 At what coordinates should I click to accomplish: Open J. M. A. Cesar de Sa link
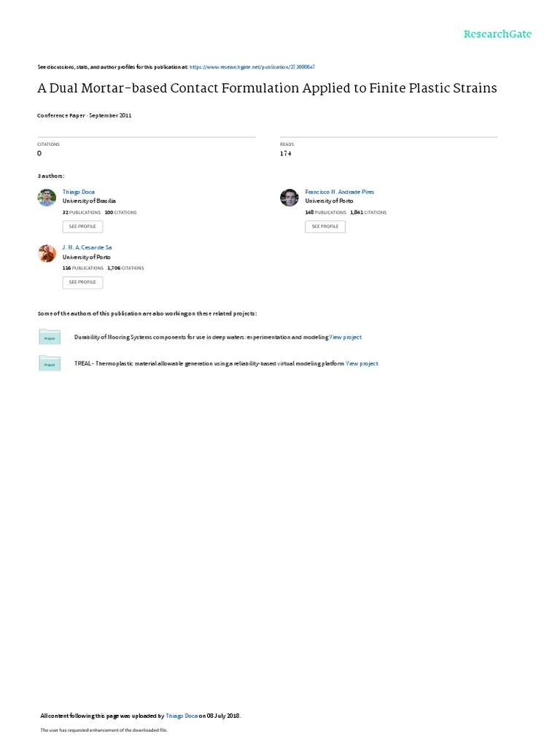coord(87,248)
